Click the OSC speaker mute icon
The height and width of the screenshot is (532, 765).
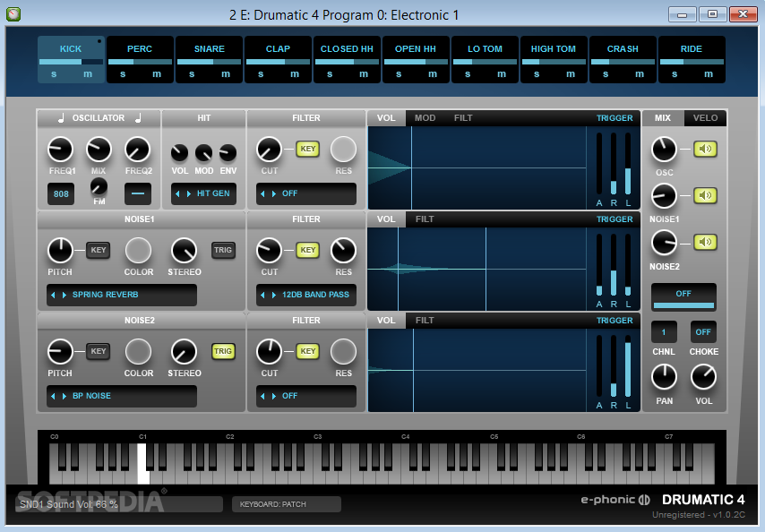pyautogui.click(x=705, y=149)
